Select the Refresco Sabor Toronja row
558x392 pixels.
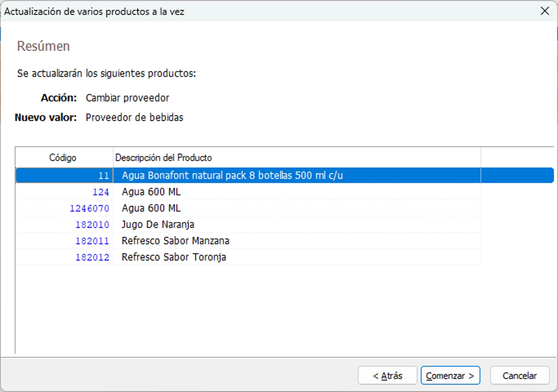174,257
